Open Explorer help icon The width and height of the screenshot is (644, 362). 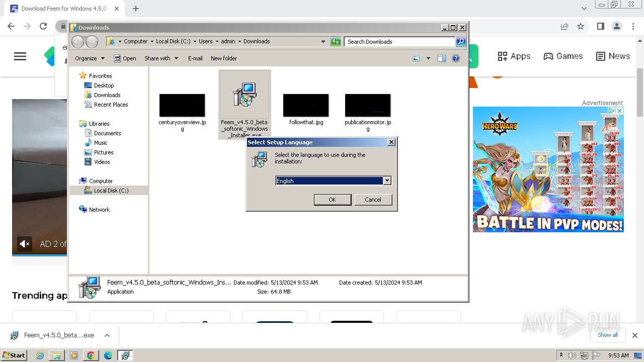456,58
